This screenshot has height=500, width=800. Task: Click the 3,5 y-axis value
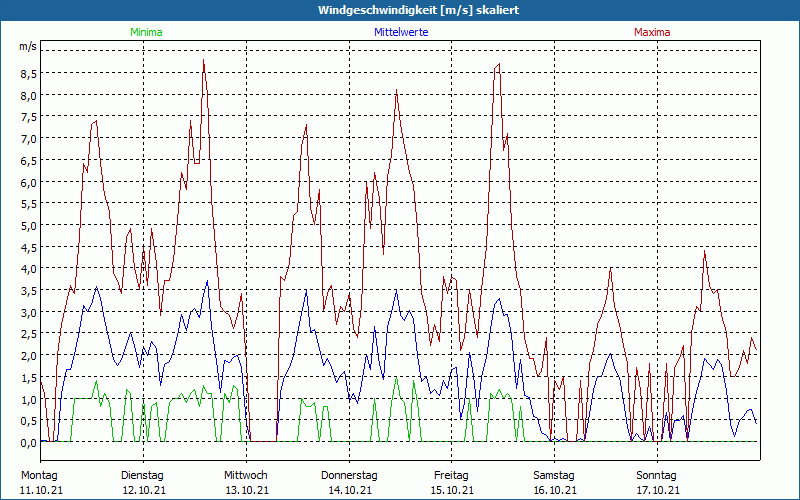[28, 290]
